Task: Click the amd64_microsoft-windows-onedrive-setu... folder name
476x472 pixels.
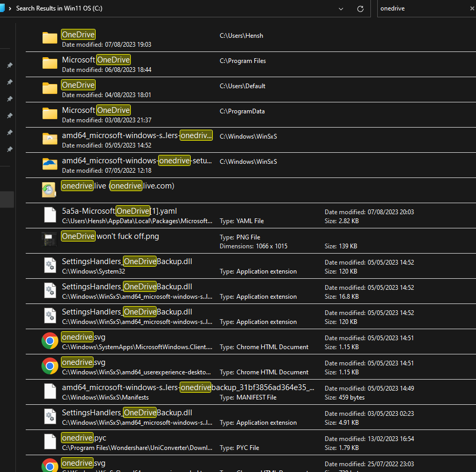Action: (137, 161)
